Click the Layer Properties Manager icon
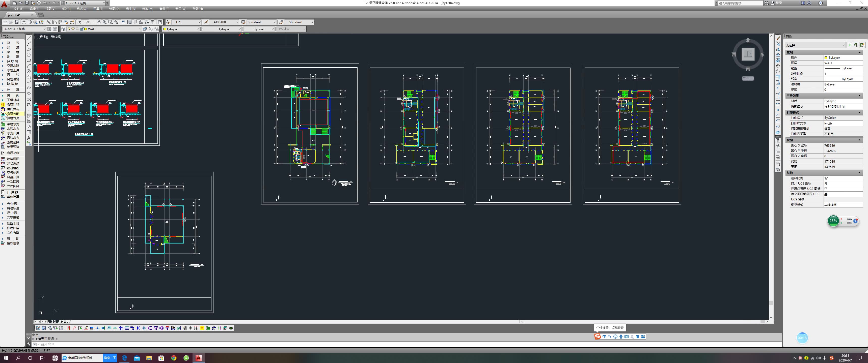 (63, 29)
